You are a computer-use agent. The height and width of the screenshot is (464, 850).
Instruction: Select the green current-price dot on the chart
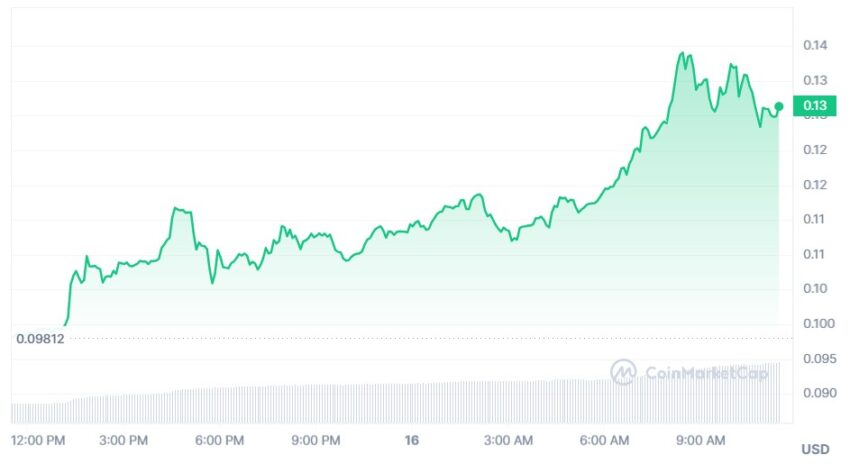(779, 106)
